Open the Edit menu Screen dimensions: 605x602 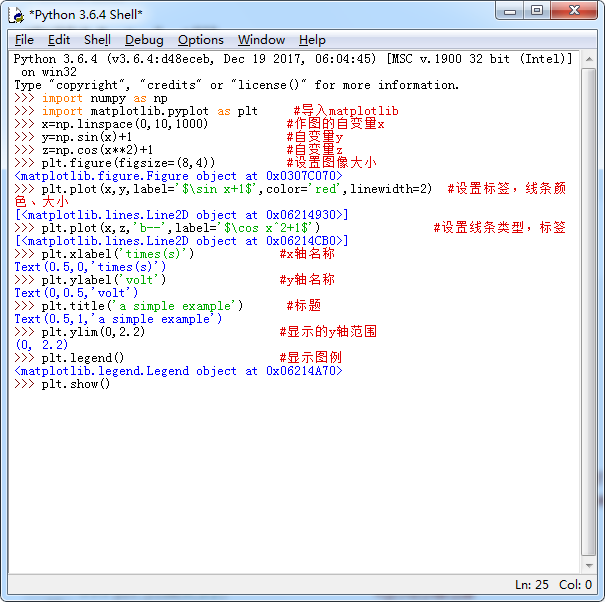pos(59,40)
